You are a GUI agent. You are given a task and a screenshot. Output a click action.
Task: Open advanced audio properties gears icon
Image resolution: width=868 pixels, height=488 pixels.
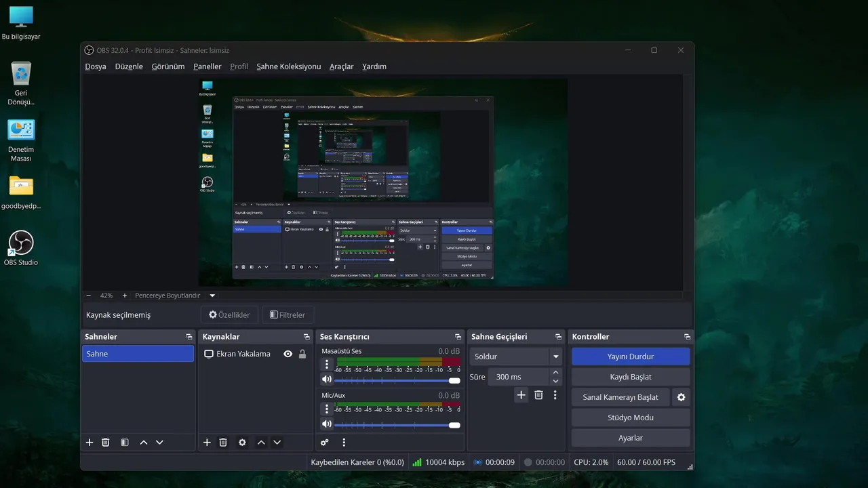pyautogui.click(x=325, y=443)
